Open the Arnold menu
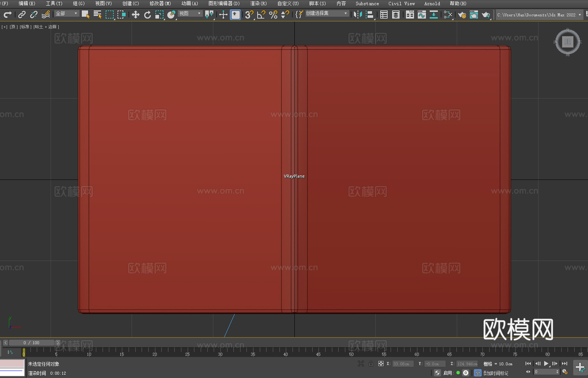Image resolution: width=588 pixels, height=378 pixels. tap(432, 3)
